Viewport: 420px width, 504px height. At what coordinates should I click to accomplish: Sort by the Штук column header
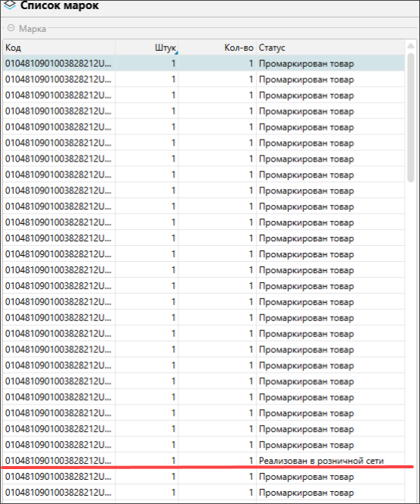[147, 48]
